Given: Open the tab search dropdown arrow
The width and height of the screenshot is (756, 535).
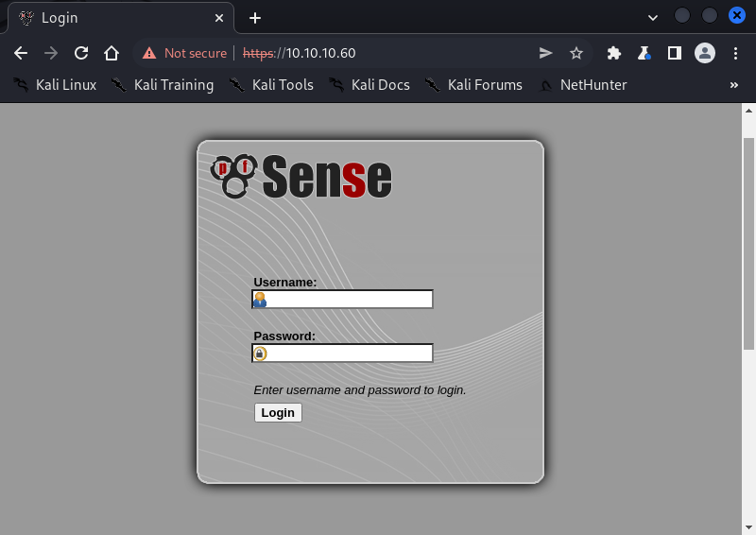Looking at the screenshot, I should click(652, 17).
